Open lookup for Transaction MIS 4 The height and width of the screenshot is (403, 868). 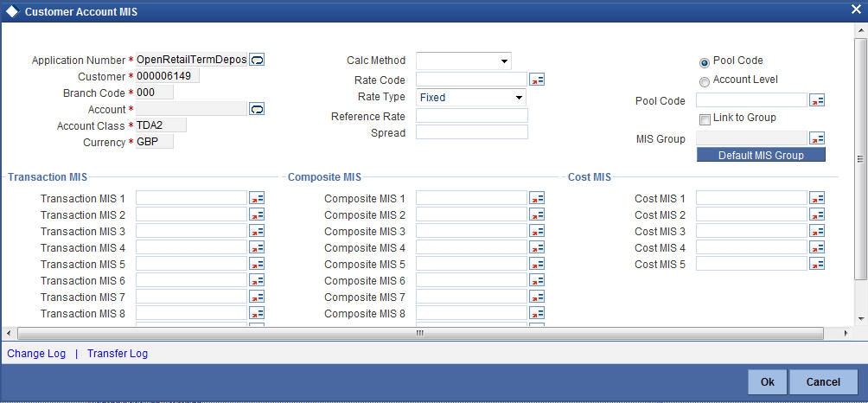257,247
